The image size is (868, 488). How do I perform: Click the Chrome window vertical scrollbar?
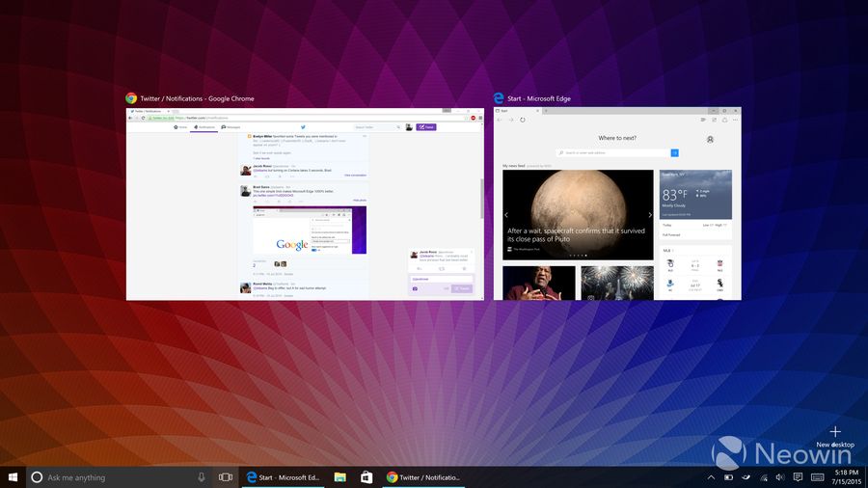point(481,199)
